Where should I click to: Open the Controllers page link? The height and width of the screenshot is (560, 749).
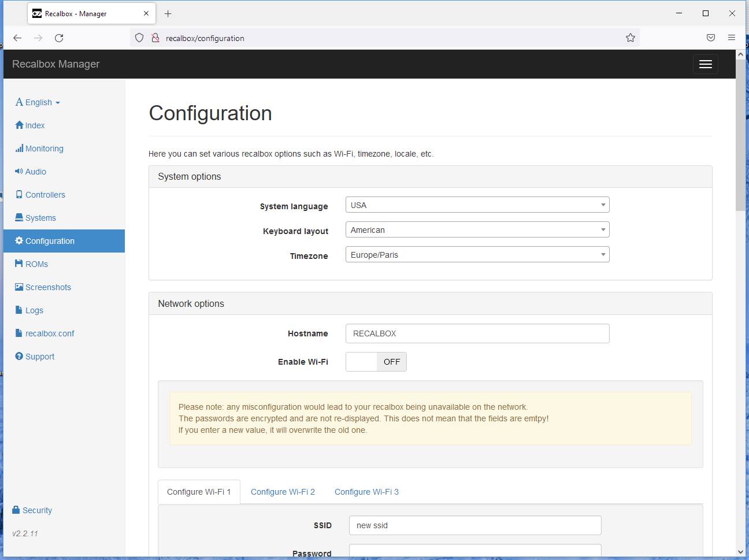click(x=45, y=195)
